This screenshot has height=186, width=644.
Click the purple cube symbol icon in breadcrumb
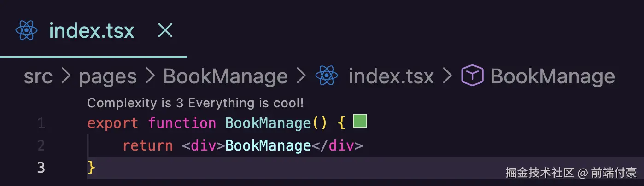coord(472,76)
